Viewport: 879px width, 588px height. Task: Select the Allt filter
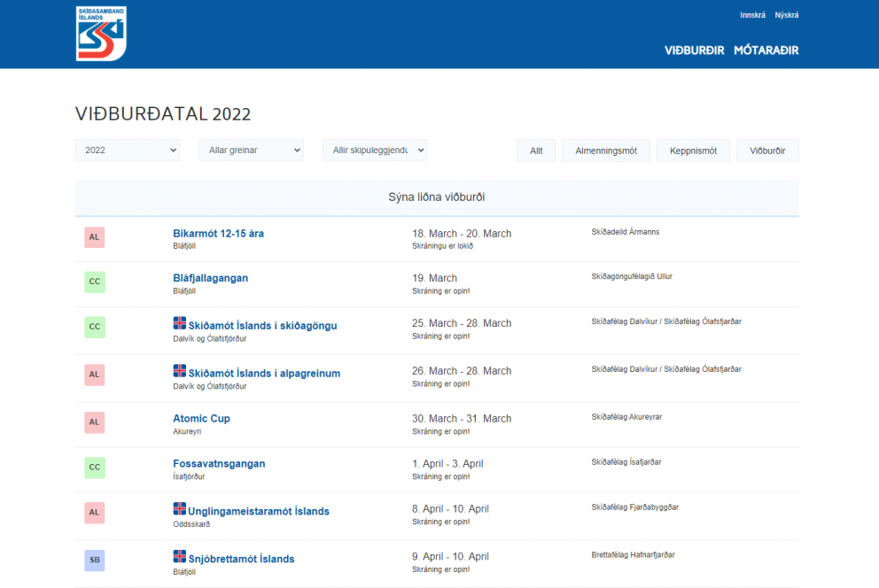[536, 151]
